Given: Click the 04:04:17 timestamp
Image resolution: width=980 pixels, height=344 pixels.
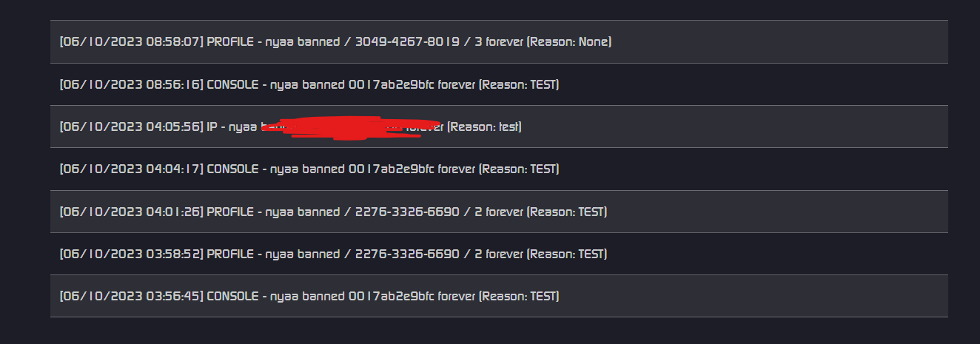Looking at the screenshot, I should (x=132, y=169).
